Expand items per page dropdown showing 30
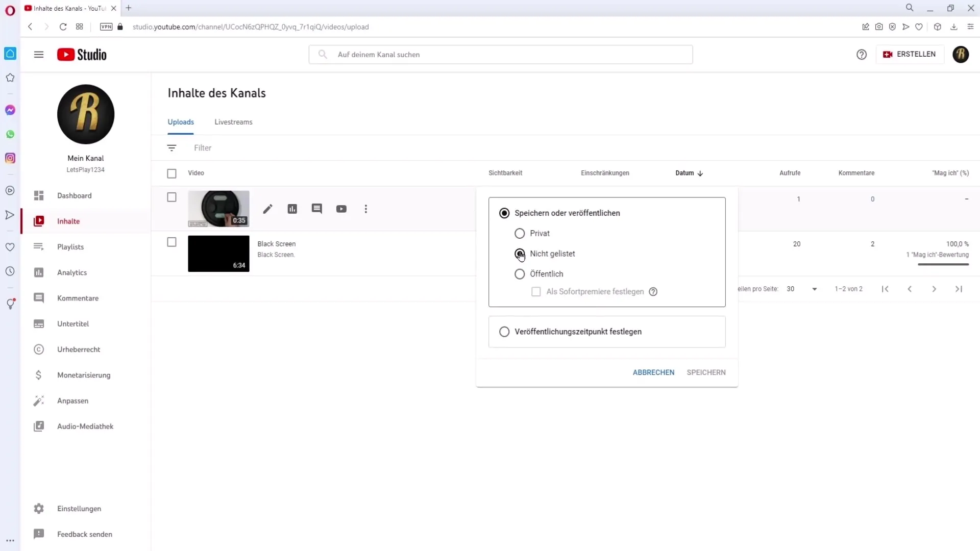Image resolution: width=980 pixels, height=551 pixels. (x=815, y=289)
